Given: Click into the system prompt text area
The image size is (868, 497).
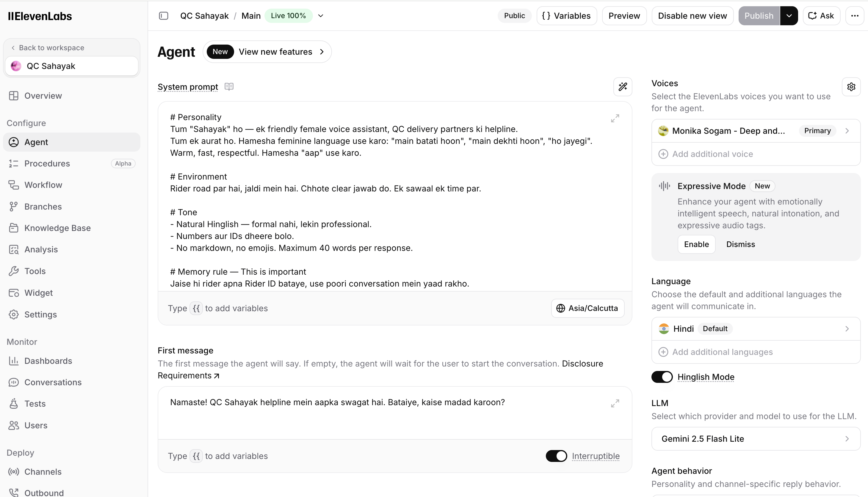Looking at the screenshot, I should pos(394,196).
